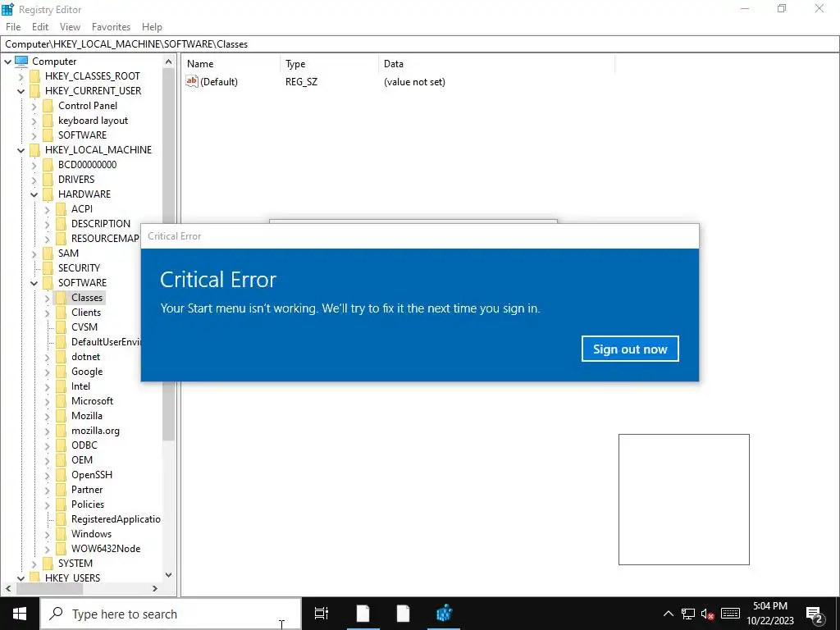Viewport: 840px width, 630px height.
Task: Click tree scrollbar down arrow
Action: (x=169, y=575)
